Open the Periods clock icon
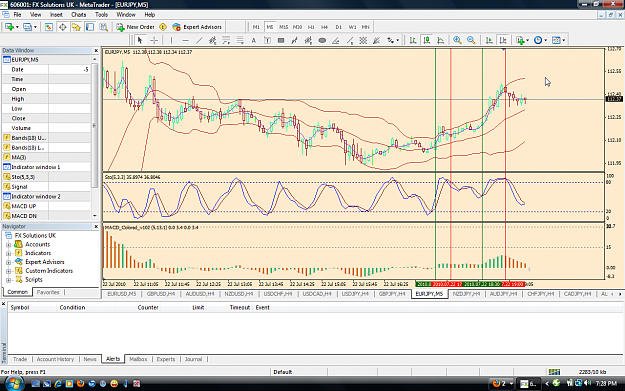625x391 pixels. tap(538, 40)
